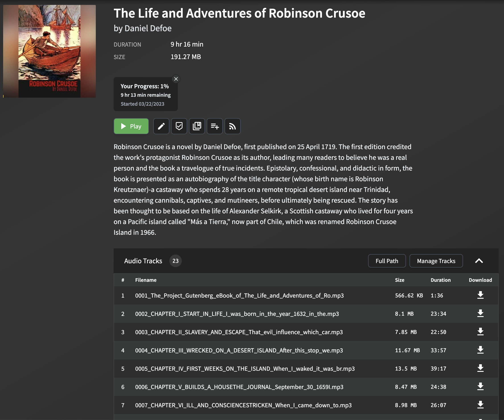Image resolution: width=504 pixels, height=420 pixels.
Task: Download the Chapter I Start In Life track
Action: (x=480, y=313)
